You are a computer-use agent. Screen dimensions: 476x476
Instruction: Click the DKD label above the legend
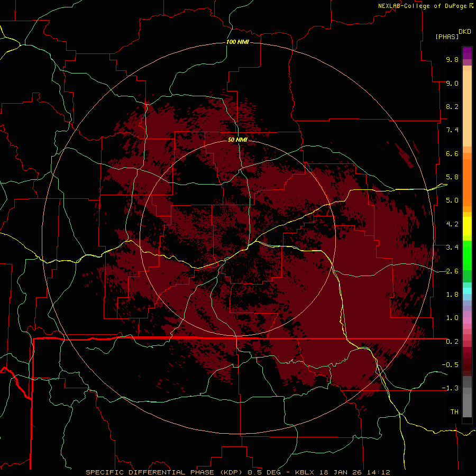[465, 32]
